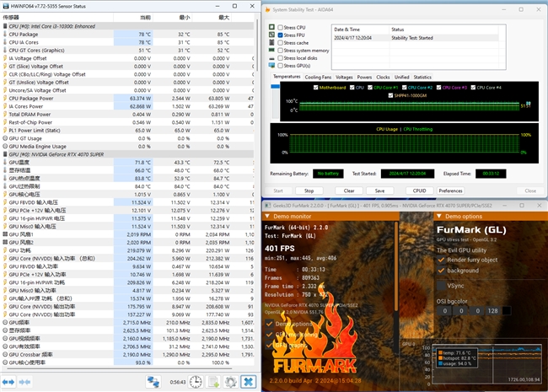
Task: Click the Save button in AIDA64
Action: [x=380, y=191]
